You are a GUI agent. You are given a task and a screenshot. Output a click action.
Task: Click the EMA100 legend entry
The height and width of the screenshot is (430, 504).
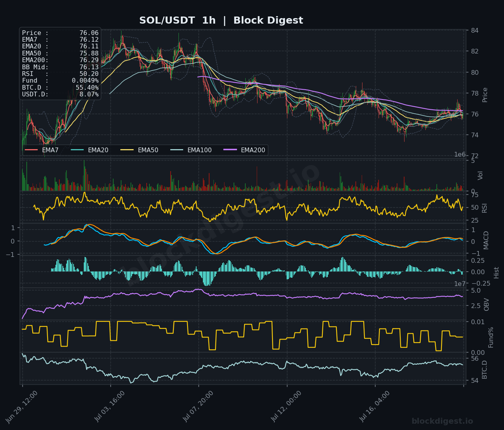pos(191,150)
